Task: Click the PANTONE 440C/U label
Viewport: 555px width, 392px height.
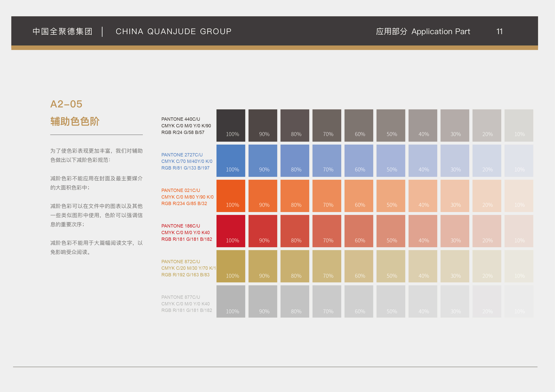Action: tap(181, 119)
